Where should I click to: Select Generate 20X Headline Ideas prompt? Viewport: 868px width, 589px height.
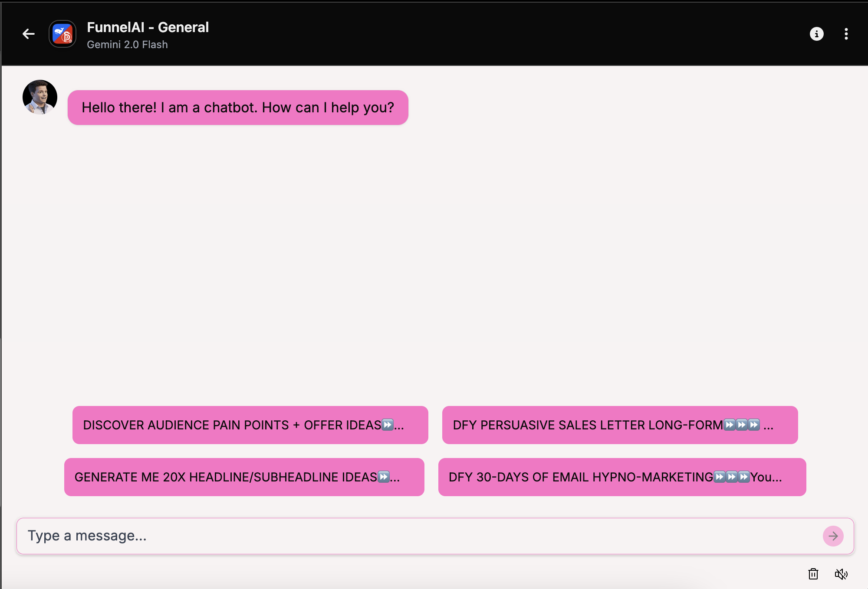coord(226,477)
